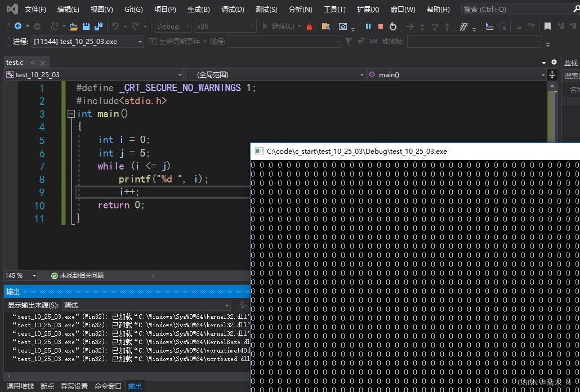Pause debugging with the break-all icon

[368, 26]
